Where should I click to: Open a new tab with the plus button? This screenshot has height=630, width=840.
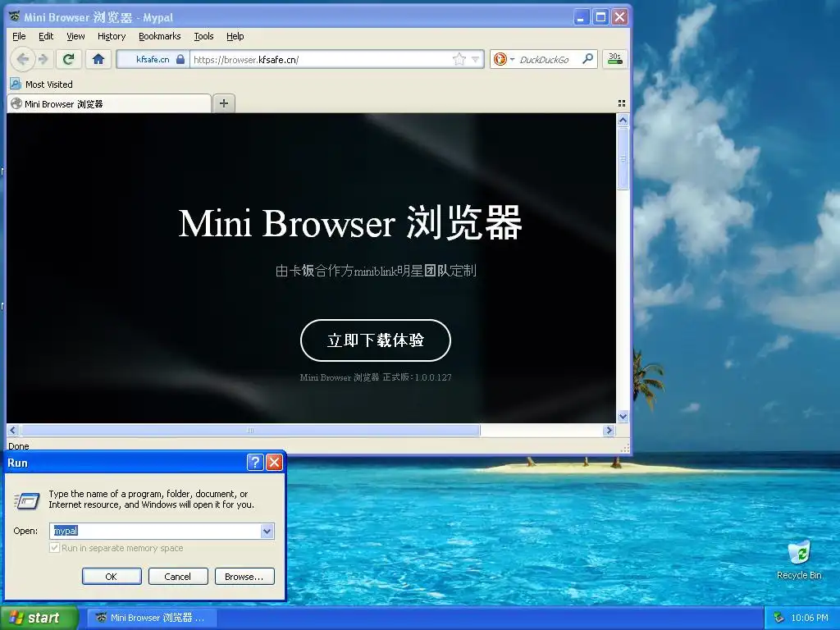(224, 103)
